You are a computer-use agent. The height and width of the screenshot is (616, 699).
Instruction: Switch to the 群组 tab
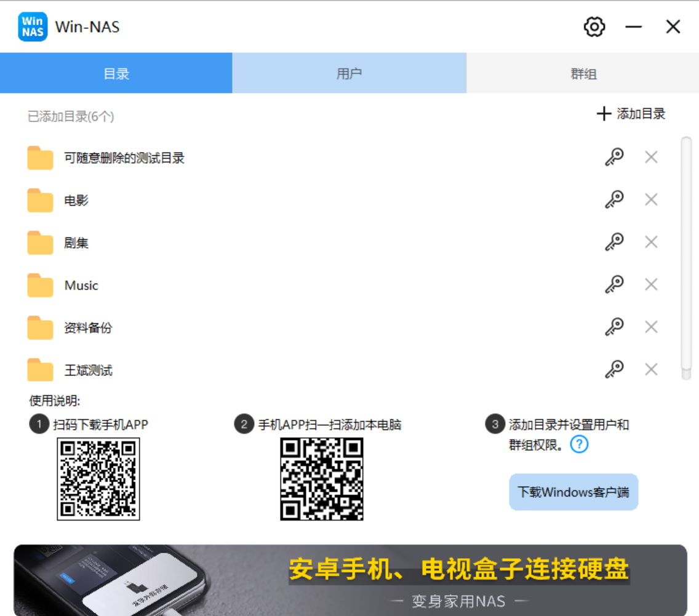(x=583, y=73)
